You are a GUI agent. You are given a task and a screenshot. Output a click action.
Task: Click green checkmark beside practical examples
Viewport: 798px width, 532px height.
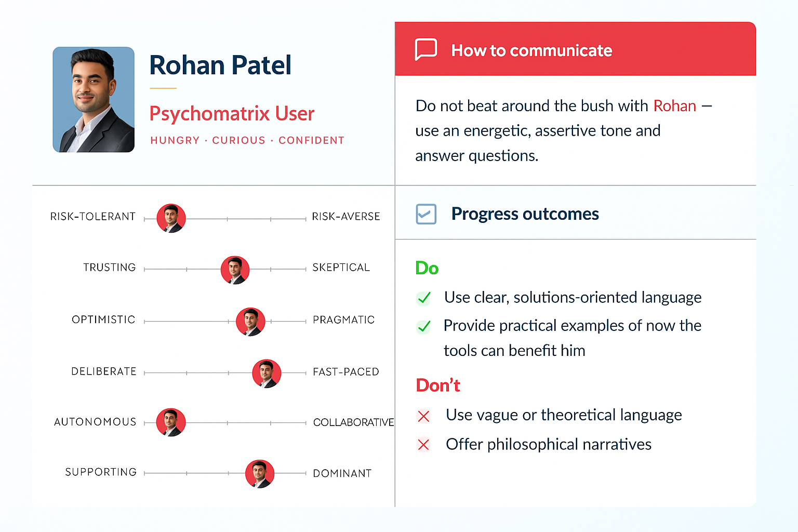tap(424, 326)
